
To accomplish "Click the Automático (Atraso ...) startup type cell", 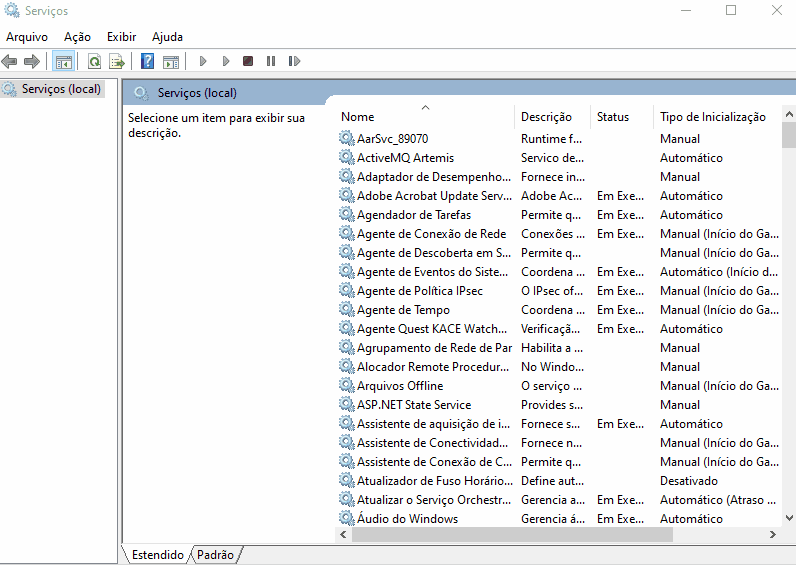I will point(718,500).
